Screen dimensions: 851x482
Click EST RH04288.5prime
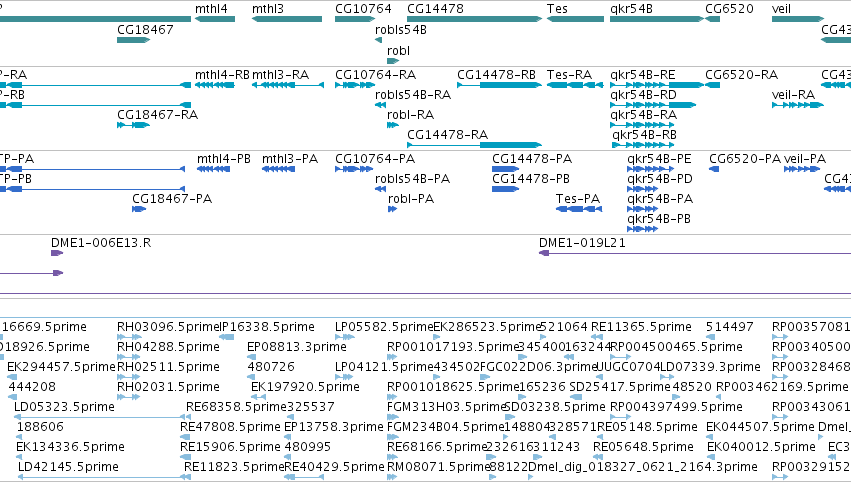tap(168, 347)
